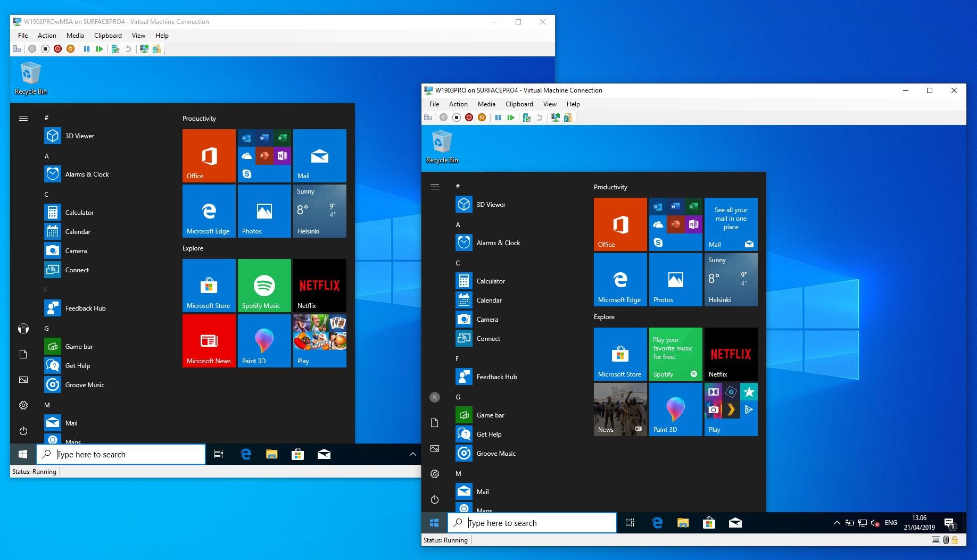Image resolution: width=977 pixels, height=560 pixels.
Task: Open Mail tile in W1903PROwMSA Start menu
Action: (x=320, y=156)
